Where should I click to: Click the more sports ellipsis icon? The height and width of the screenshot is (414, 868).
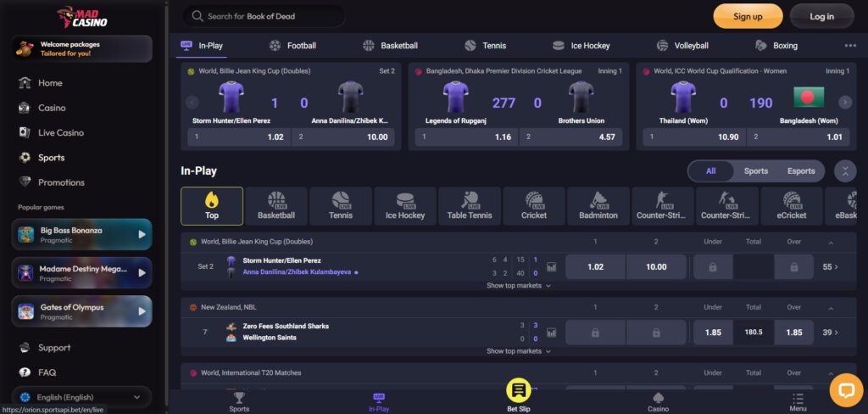pyautogui.click(x=850, y=46)
